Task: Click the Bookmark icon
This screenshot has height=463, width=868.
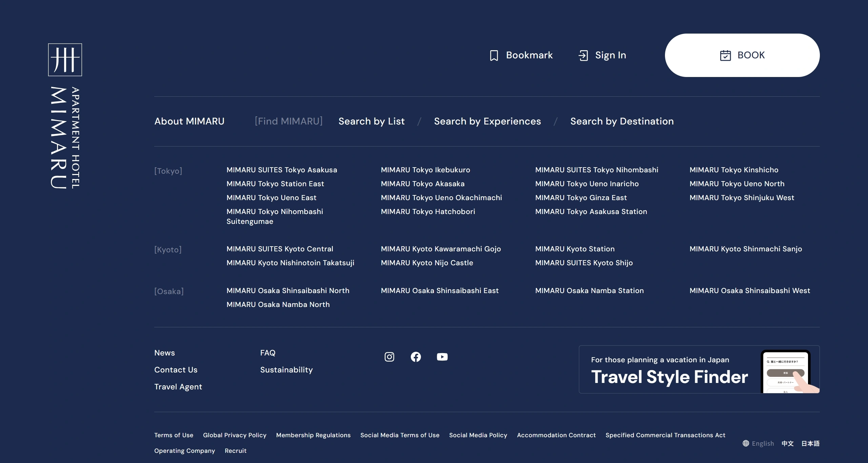Action: tap(494, 55)
